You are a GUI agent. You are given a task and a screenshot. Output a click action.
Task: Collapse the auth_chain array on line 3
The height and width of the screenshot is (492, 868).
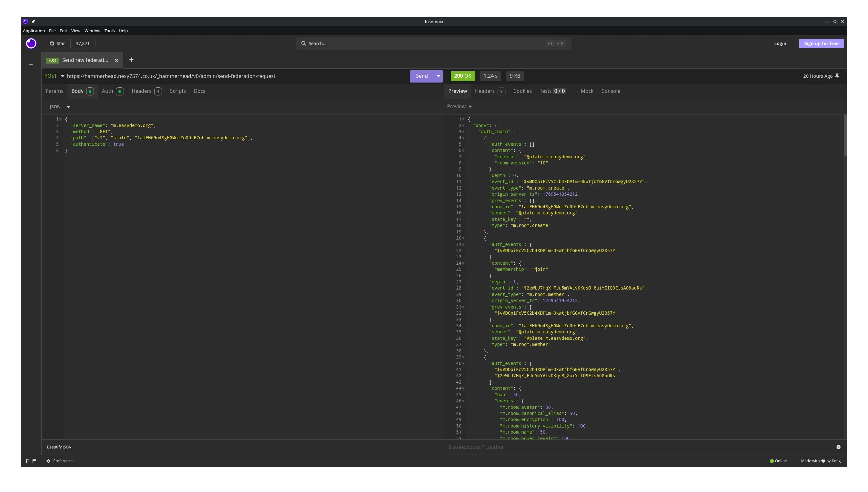[x=463, y=132]
